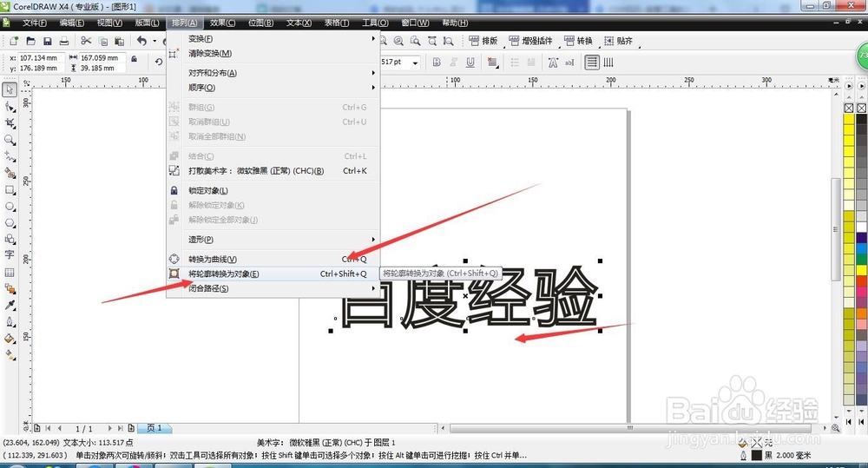This screenshot has height=468, width=868.
Task: Open the text alignment flyout
Action: [492, 62]
